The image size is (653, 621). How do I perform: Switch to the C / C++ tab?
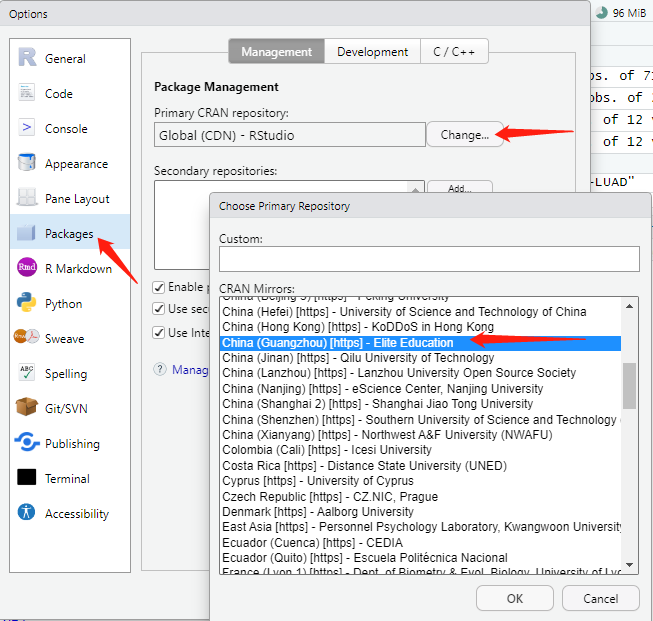[454, 52]
